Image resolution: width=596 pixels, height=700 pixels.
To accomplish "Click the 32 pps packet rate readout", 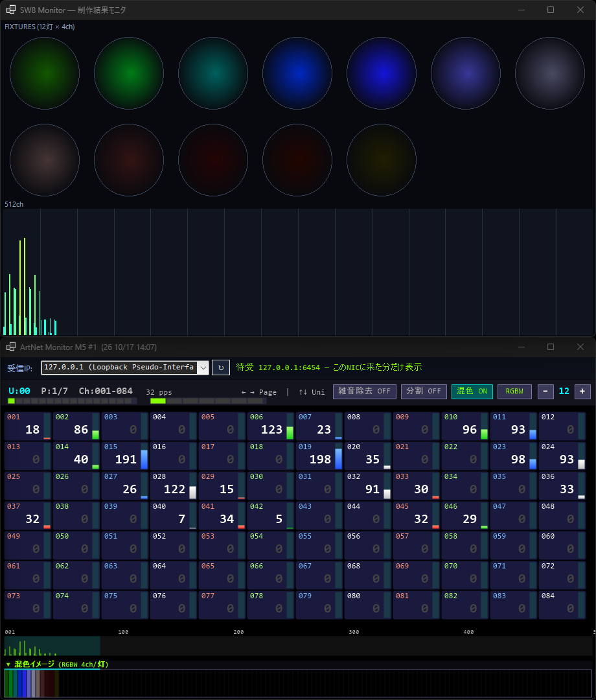I will coord(159,392).
